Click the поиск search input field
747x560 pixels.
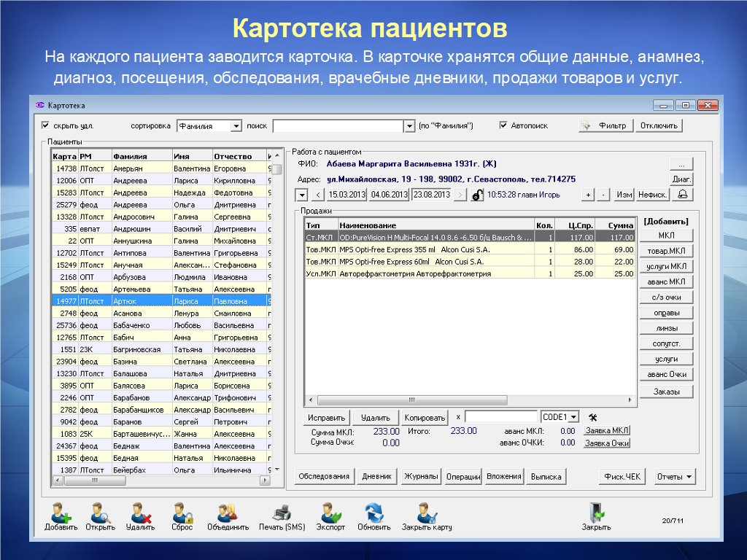point(337,126)
